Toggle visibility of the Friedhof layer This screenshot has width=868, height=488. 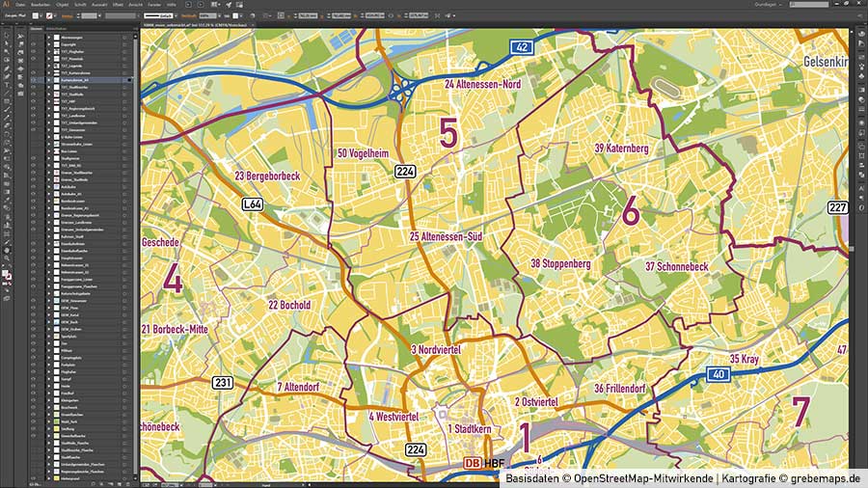(x=33, y=394)
